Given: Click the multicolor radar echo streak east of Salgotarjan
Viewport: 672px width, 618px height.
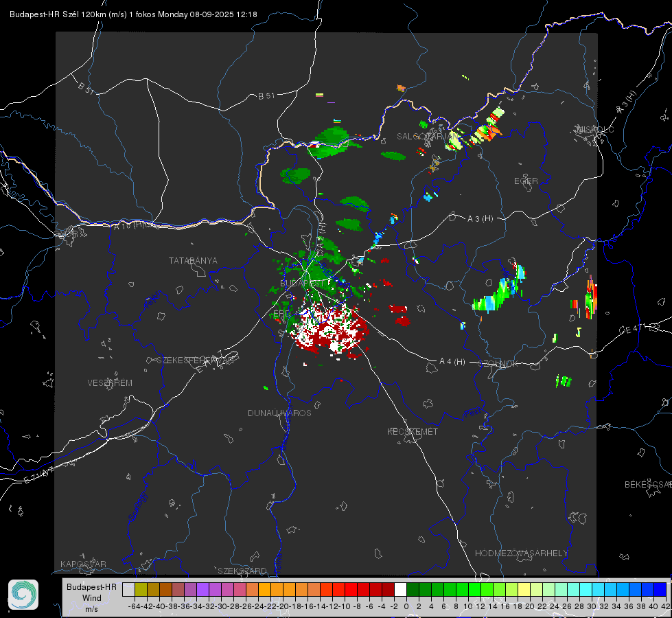Looking at the screenshot, I should 476,130.
